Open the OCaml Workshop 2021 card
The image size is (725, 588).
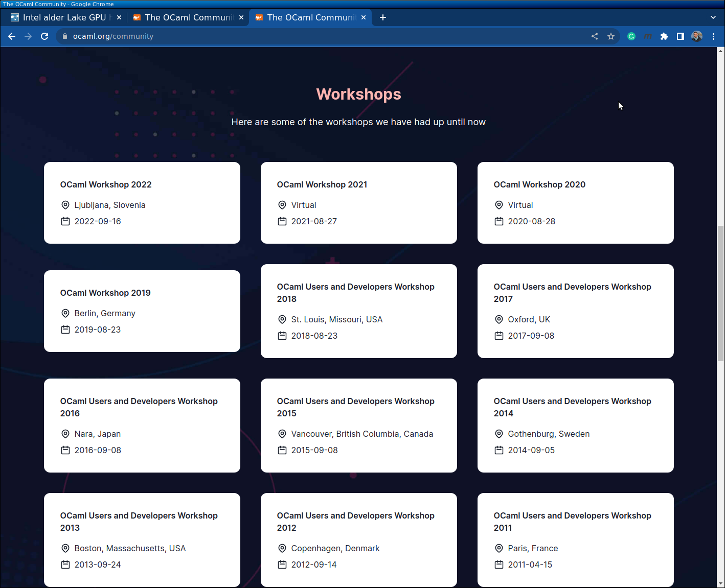coord(359,203)
